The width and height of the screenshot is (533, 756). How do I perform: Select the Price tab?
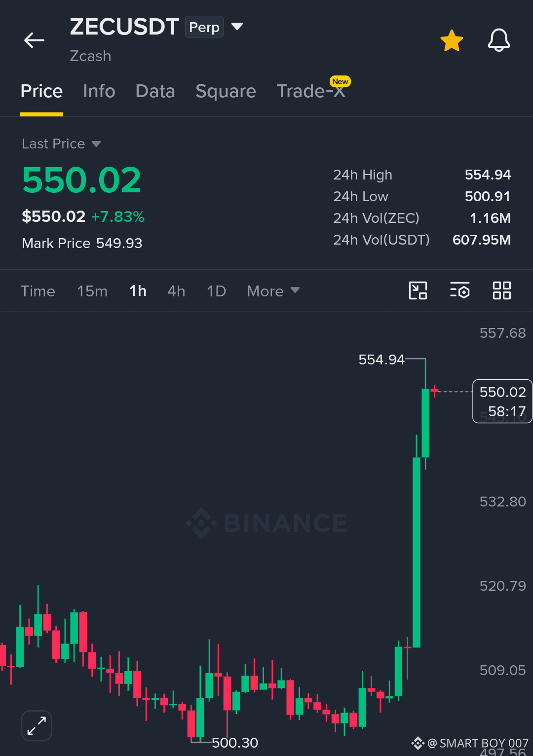(41, 91)
